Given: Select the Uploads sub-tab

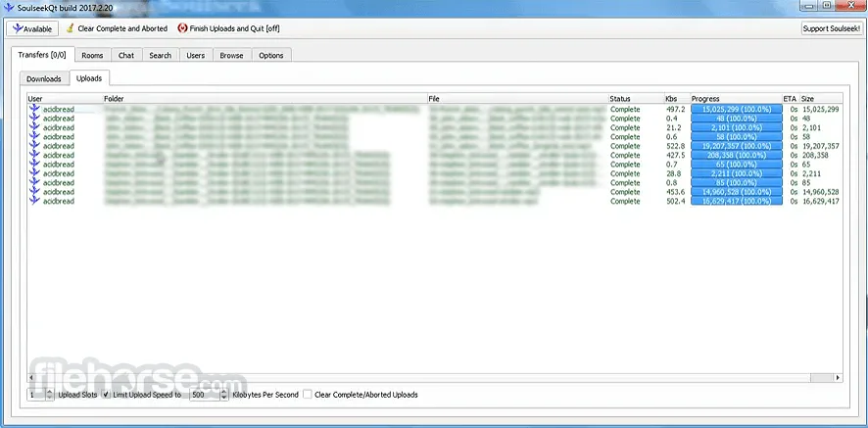Looking at the screenshot, I should (89, 78).
